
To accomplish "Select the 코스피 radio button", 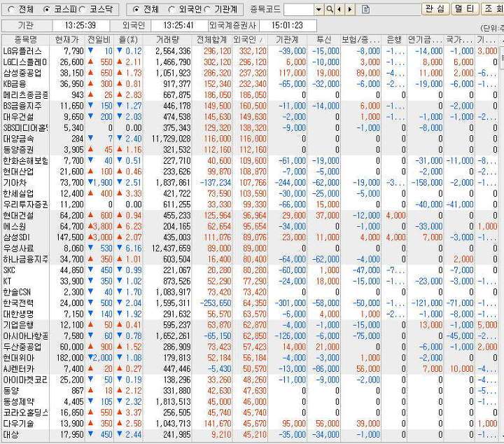I will pos(46,10).
